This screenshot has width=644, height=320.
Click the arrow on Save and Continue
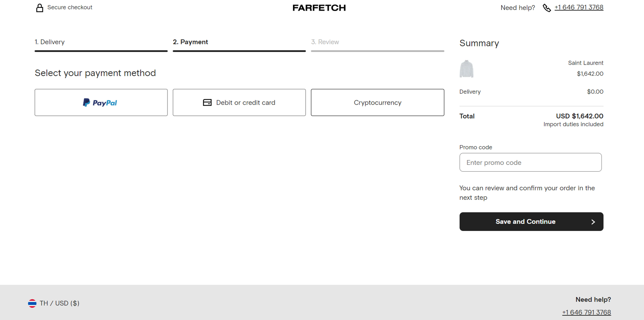593,222
